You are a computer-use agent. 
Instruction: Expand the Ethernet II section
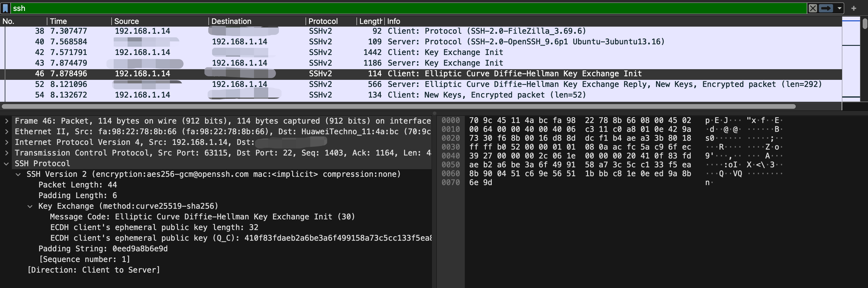pyautogui.click(x=7, y=132)
